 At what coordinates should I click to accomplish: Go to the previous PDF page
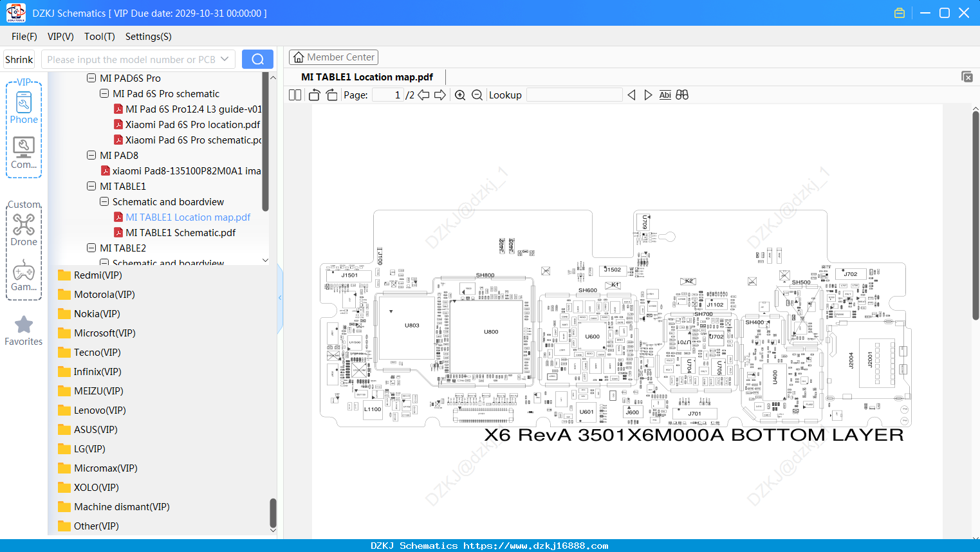click(x=423, y=95)
